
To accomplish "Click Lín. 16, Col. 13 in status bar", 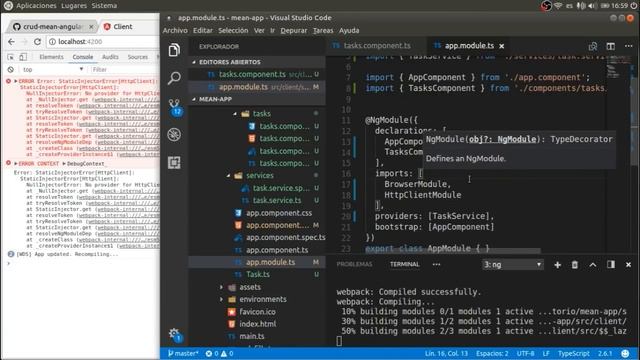I will 446,353.
